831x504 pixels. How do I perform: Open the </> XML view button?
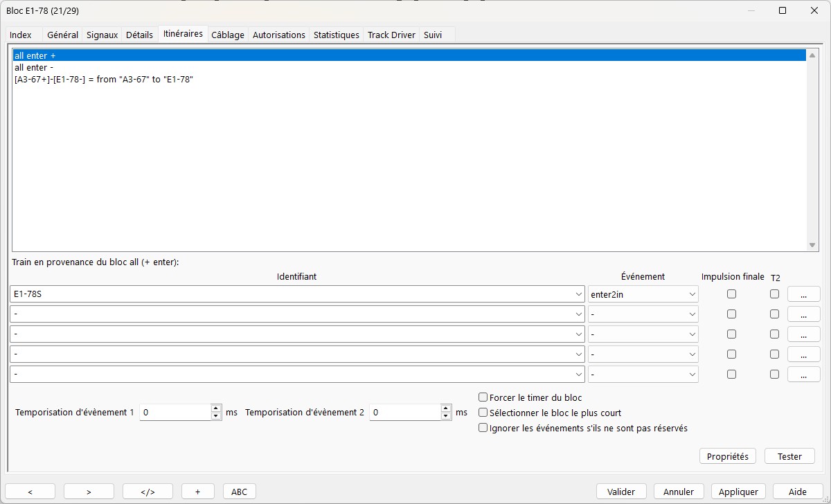click(x=148, y=492)
